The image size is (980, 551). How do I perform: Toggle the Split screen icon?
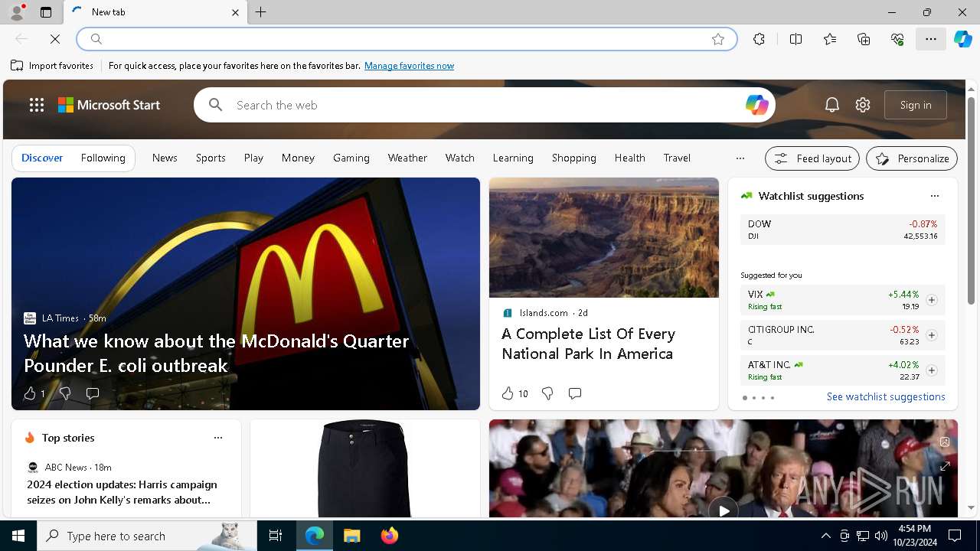(795, 39)
